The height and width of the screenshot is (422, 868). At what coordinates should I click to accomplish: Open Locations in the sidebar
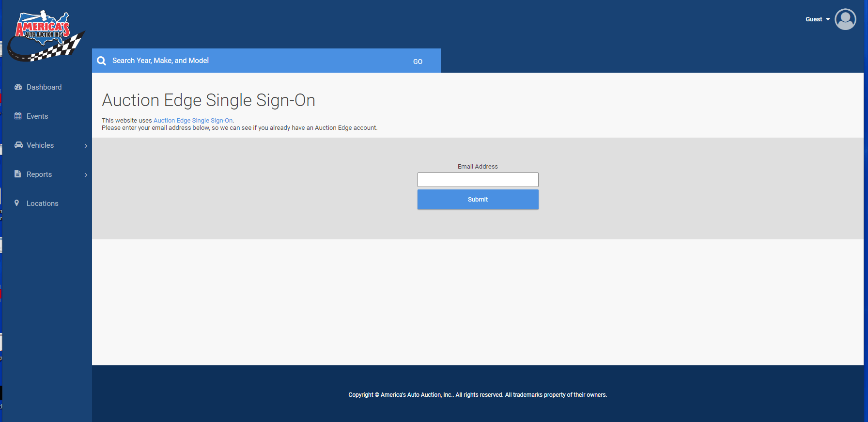[43, 203]
